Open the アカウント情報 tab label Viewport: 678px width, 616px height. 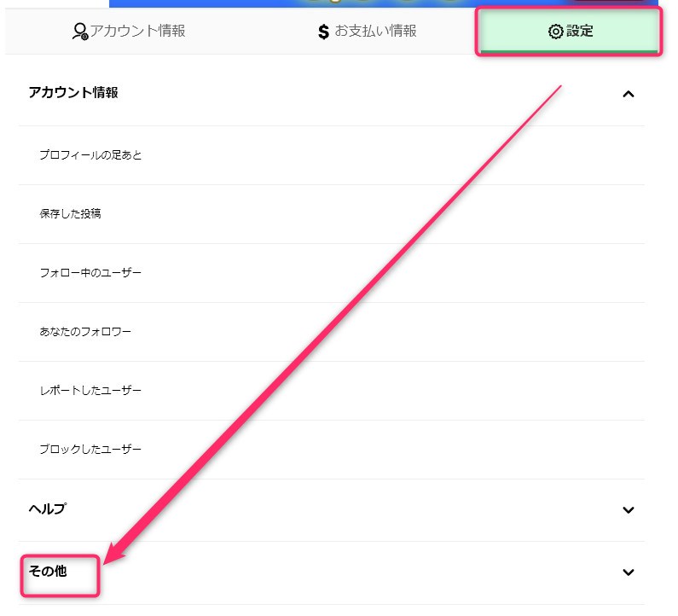137,32
